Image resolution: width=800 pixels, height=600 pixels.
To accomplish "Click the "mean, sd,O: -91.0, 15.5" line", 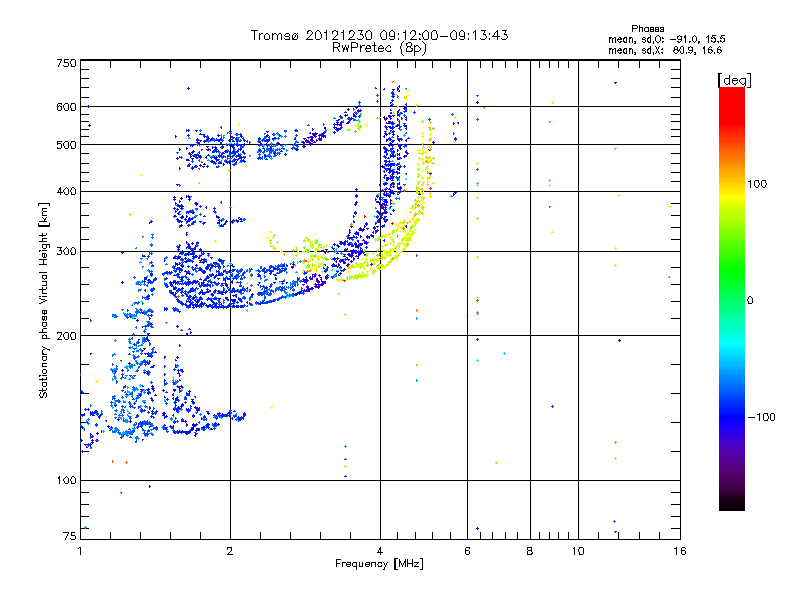I will 666,39.
